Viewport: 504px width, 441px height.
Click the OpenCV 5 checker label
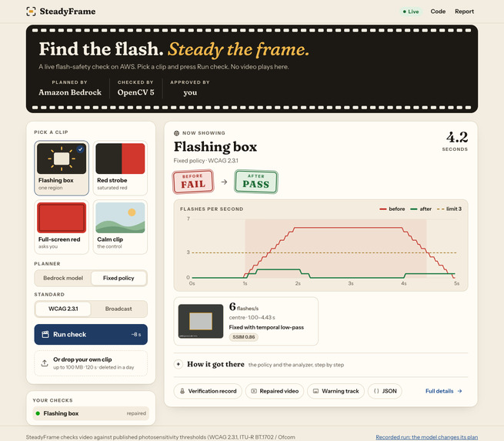point(135,92)
